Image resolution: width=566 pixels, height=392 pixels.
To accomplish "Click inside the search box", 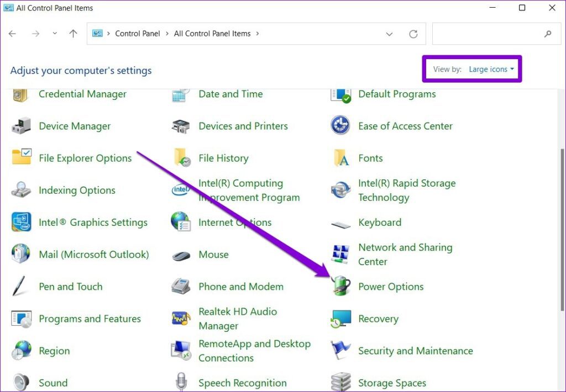I will tap(492, 33).
